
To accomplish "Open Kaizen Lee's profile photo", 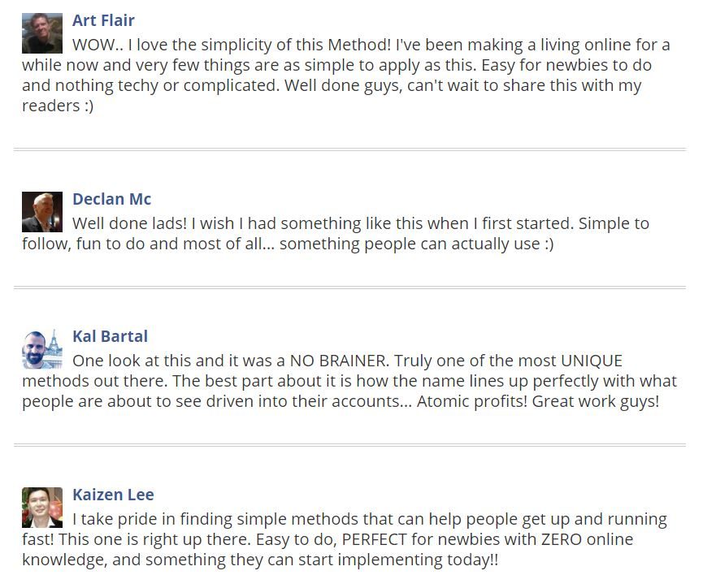I will tap(42, 508).
